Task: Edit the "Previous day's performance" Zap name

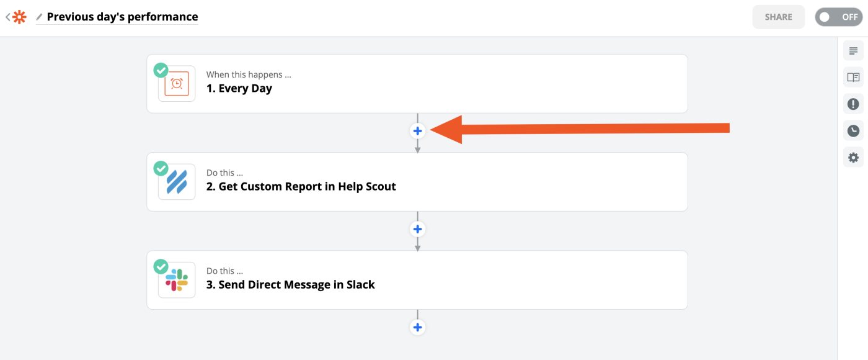Action: [x=123, y=17]
